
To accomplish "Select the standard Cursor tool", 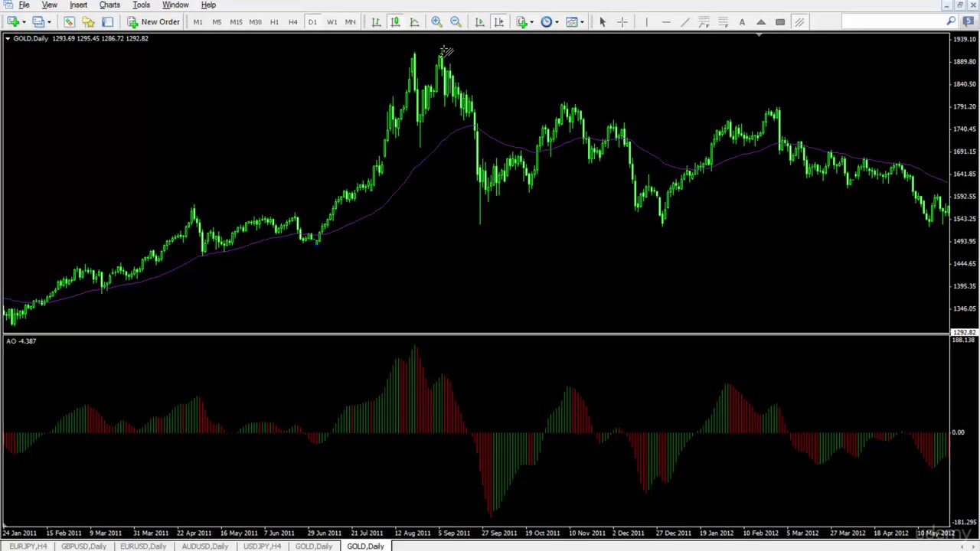I will point(603,22).
